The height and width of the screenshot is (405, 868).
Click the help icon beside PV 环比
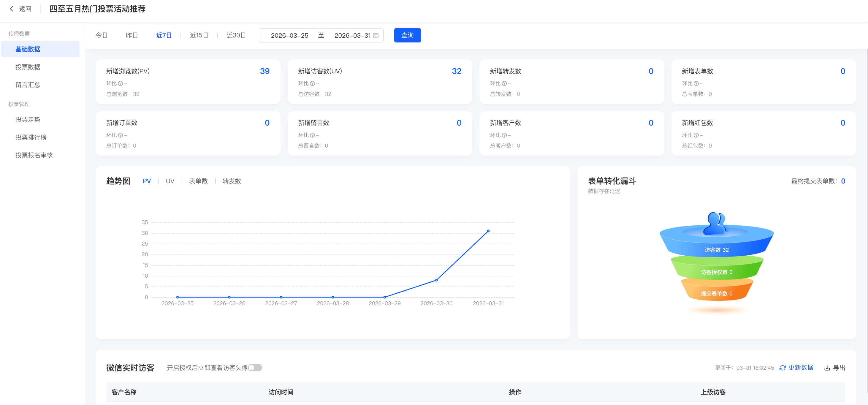tap(120, 83)
